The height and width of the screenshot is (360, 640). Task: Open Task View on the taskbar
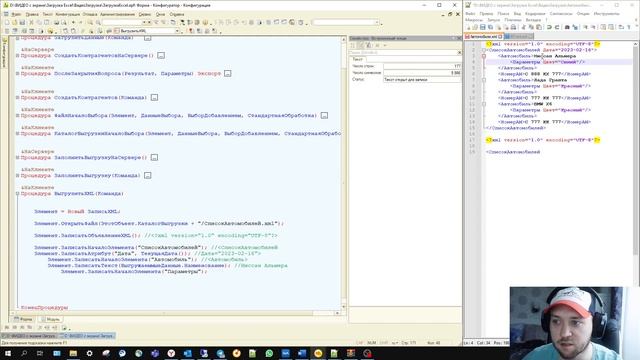click(x=40, y=353)
